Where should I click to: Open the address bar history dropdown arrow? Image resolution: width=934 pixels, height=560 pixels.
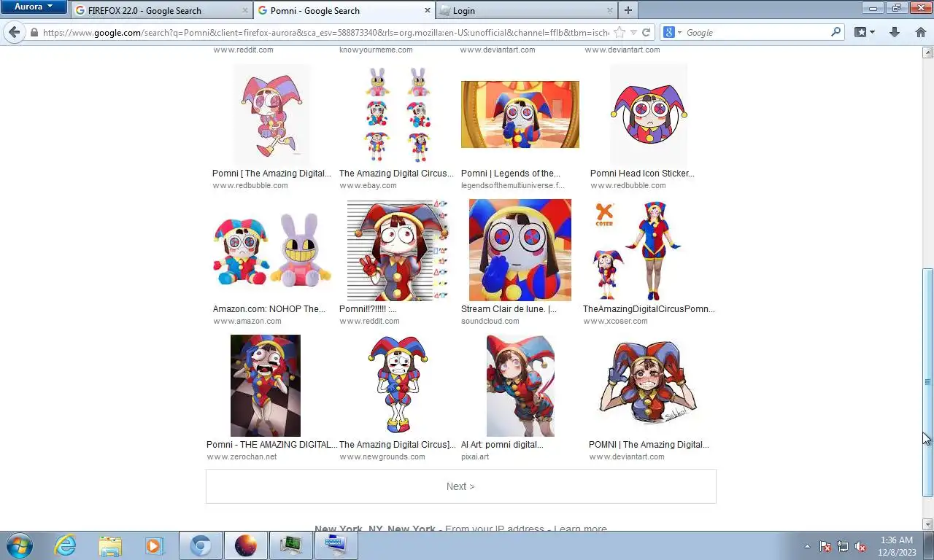click(x=633, y=33)
